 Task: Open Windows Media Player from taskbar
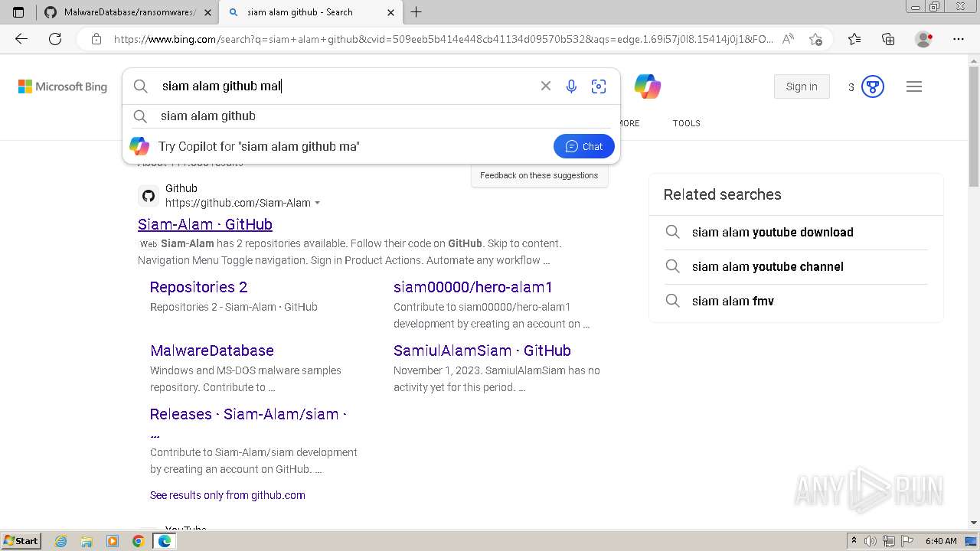pos(113,541)
